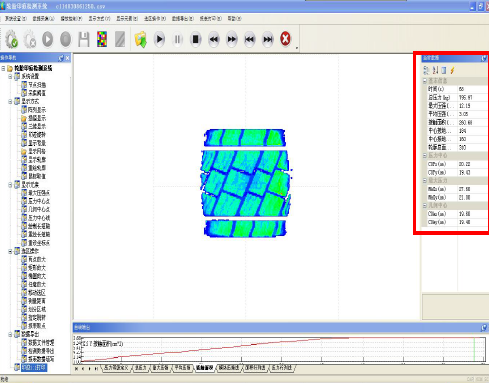The height and width of the screenshot is (383, 489).
Task: Collapse the first section of the properties grid
Action: point(425,81)
